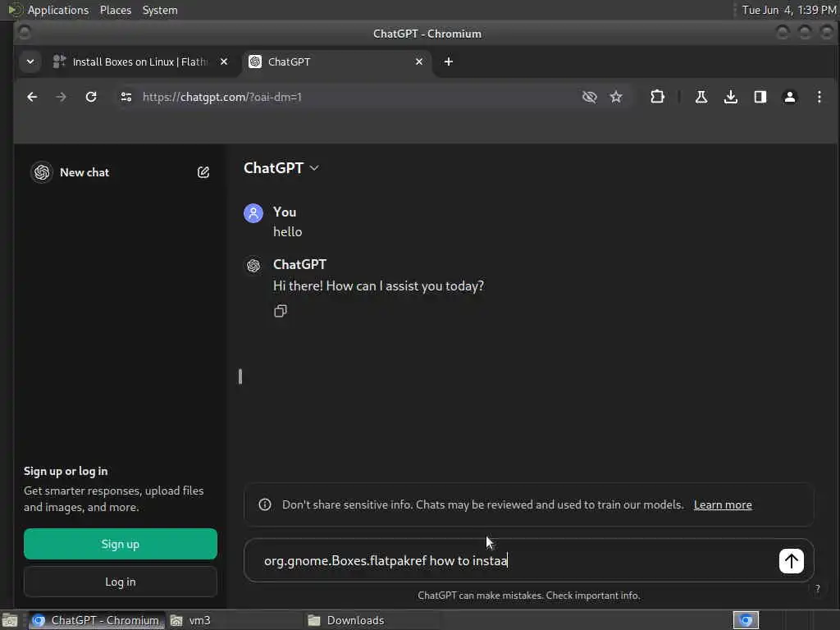Open the downloads toolbar icon
Viewport: 840px width, 630px height.
click(x=731, y=97)
